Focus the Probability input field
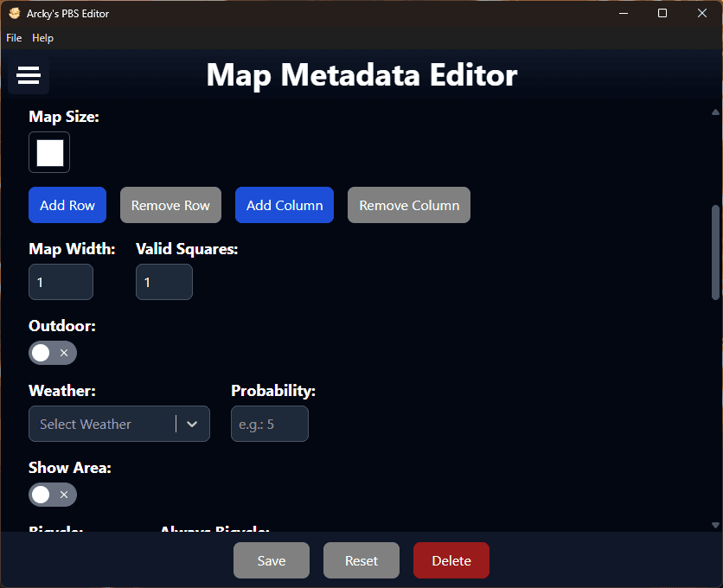Image resolution: width=723 pixels, height=588 pixels. tap(269, 424)
